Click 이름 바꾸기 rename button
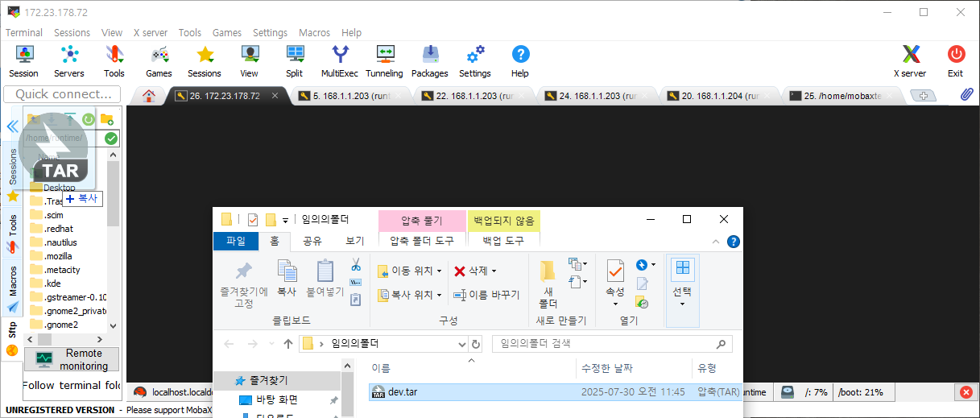This screenshot has width=980, height=418. point(486,295)
